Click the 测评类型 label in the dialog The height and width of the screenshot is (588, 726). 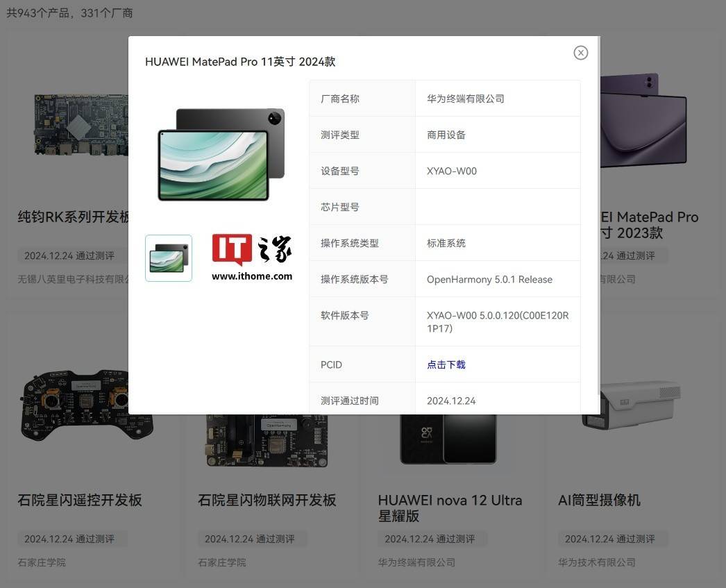coord(340,135)
